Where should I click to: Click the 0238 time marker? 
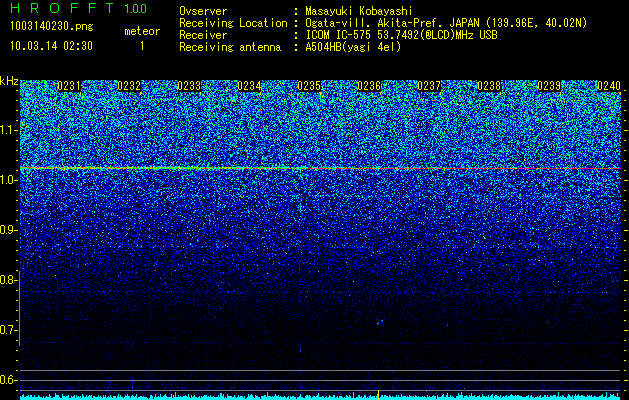(x=489, y=86)
